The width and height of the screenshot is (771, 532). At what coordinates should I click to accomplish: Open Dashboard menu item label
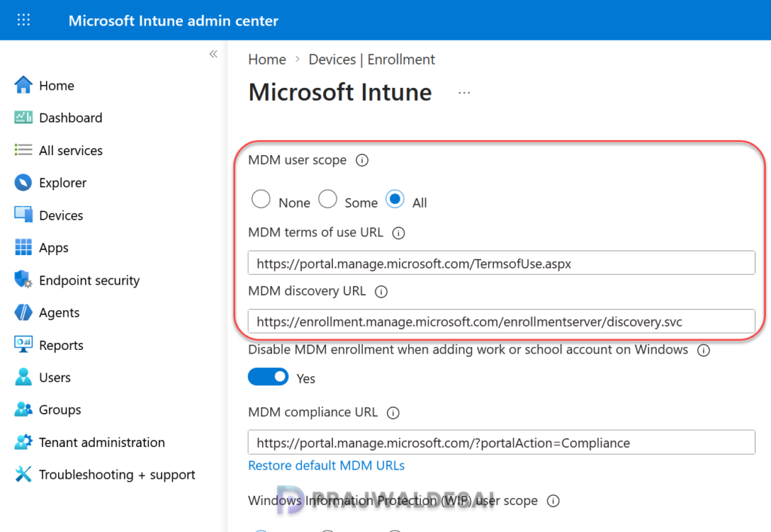point(71,118)
